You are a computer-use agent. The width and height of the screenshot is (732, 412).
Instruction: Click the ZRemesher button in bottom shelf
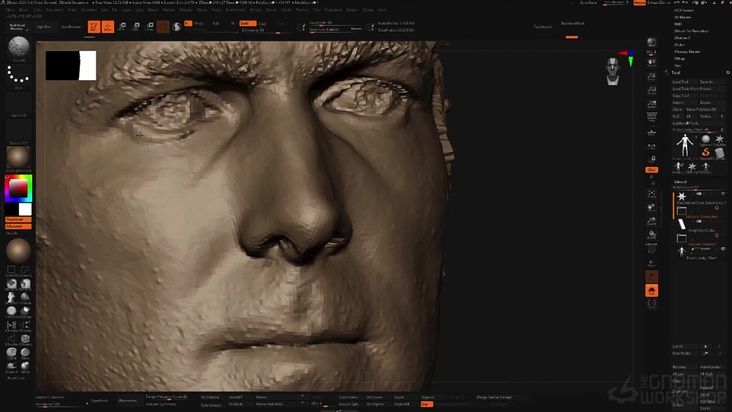coord(127,400)
